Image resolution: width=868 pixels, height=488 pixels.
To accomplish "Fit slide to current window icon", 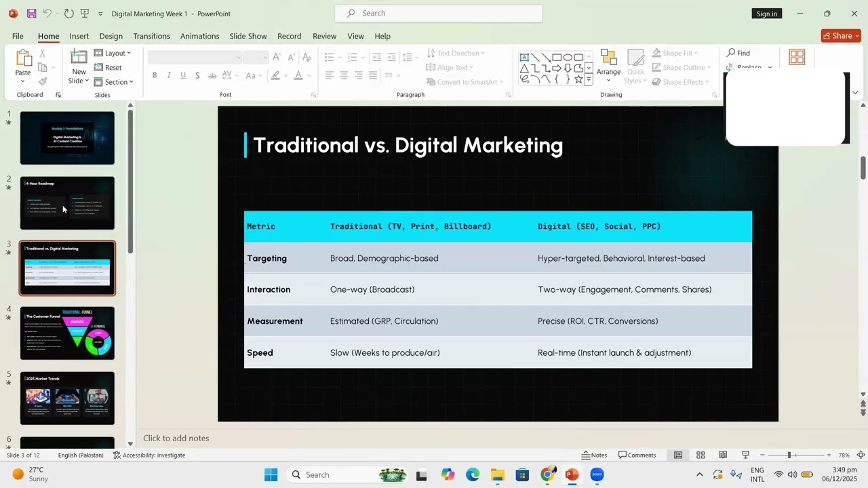I will click(861, 455).
